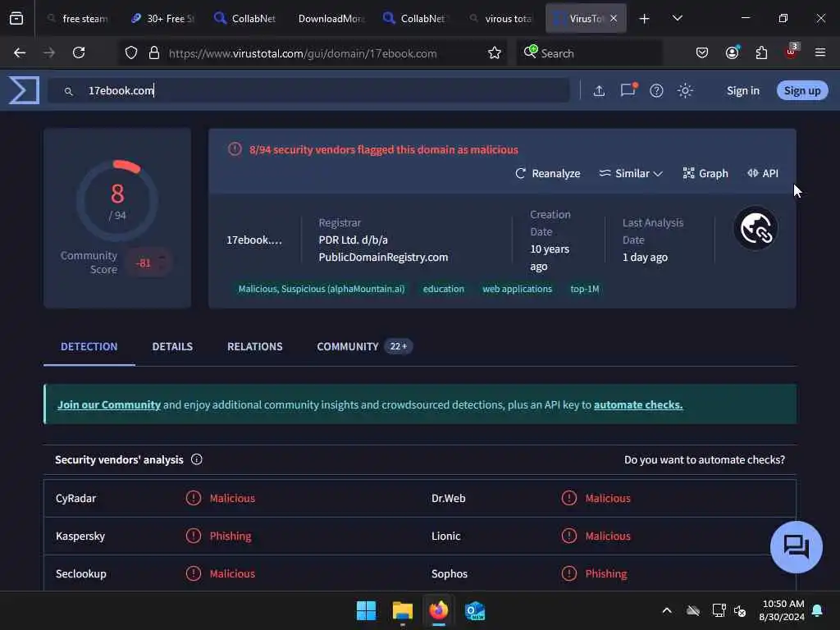Screen dimensions: 840x630
Task: Open Pocket save icon
Action: coord(702,53)
